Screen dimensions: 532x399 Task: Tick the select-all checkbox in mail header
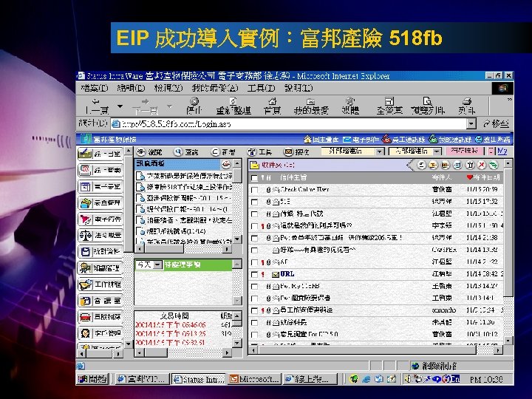point(254,178)
